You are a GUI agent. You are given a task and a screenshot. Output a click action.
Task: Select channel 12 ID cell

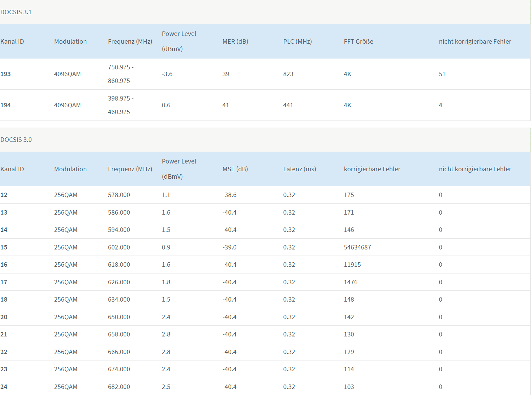4,195
